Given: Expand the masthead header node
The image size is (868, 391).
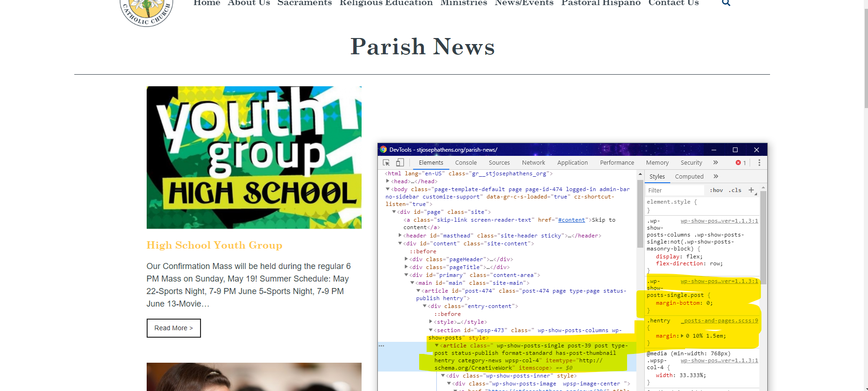Looking at the screenshot, I should [400, 236].
